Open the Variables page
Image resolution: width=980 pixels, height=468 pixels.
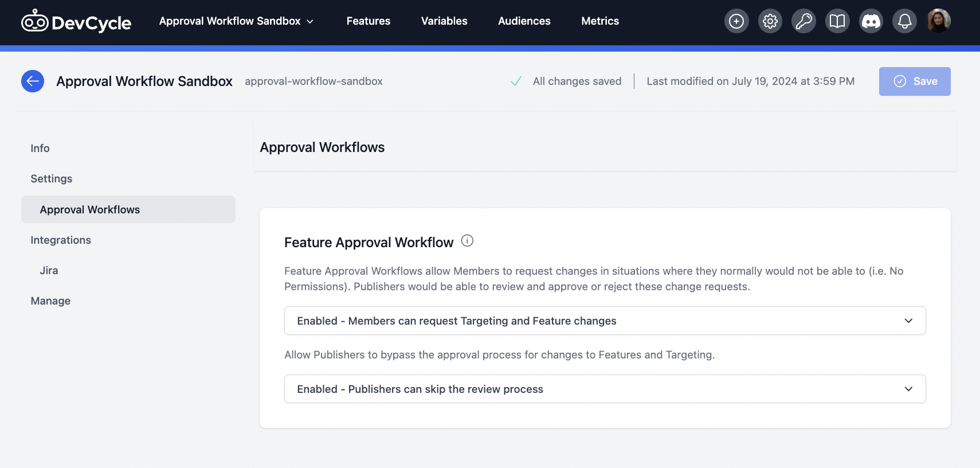tap(444, 21)
